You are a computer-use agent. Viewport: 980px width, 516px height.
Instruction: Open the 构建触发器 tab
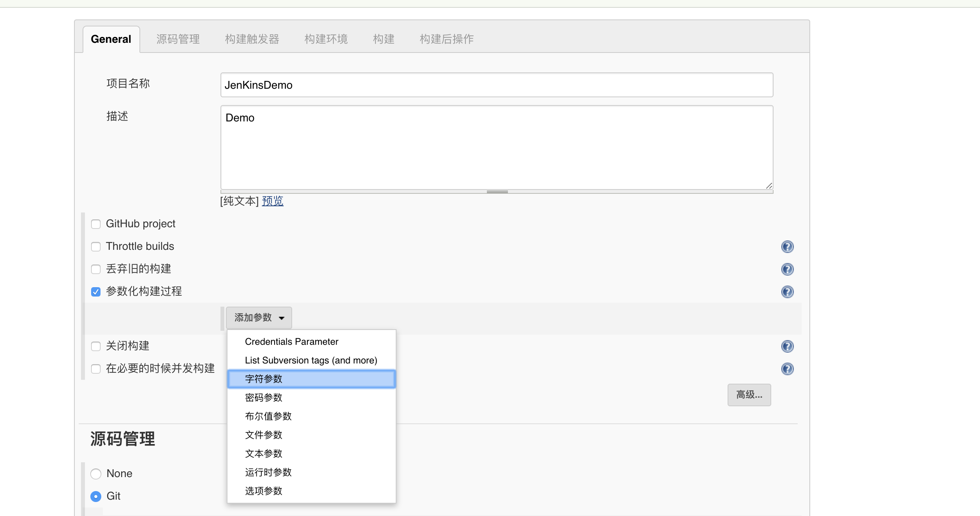pos(252,39)
